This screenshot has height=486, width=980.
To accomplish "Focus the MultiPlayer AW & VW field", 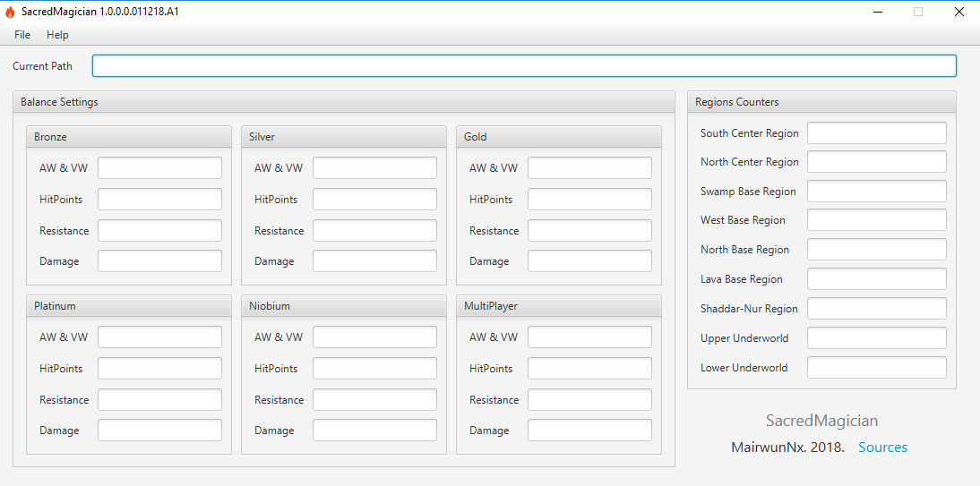I will click(590, 337).
